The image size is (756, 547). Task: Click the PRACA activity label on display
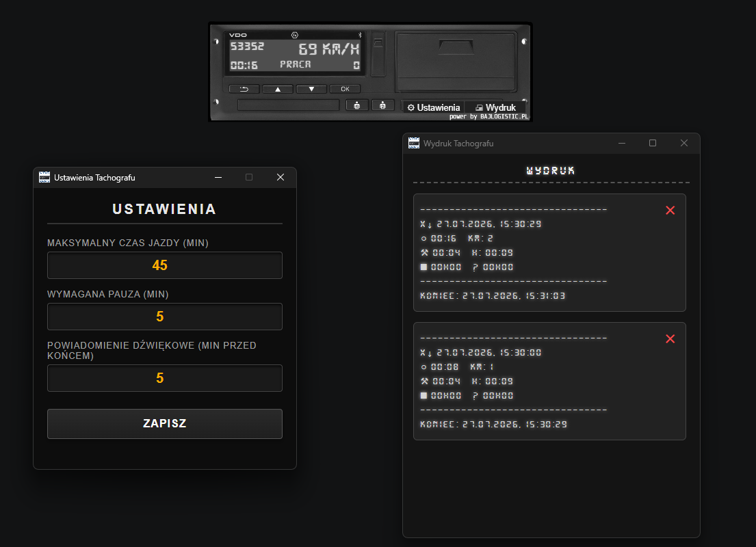point(296,64)
